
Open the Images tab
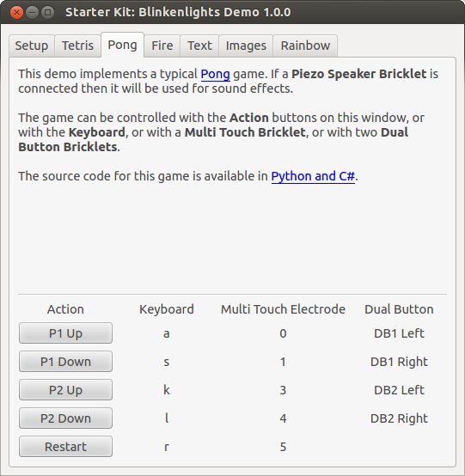click(246, 46)
